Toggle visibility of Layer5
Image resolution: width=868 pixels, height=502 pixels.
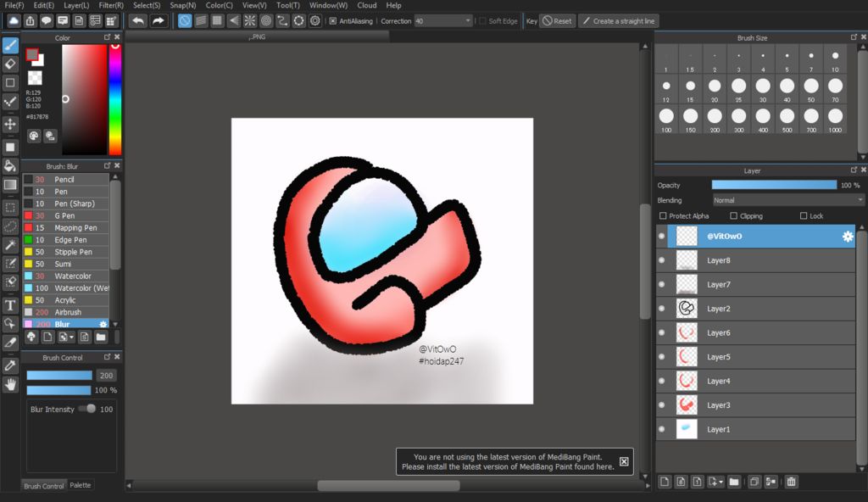661,357
